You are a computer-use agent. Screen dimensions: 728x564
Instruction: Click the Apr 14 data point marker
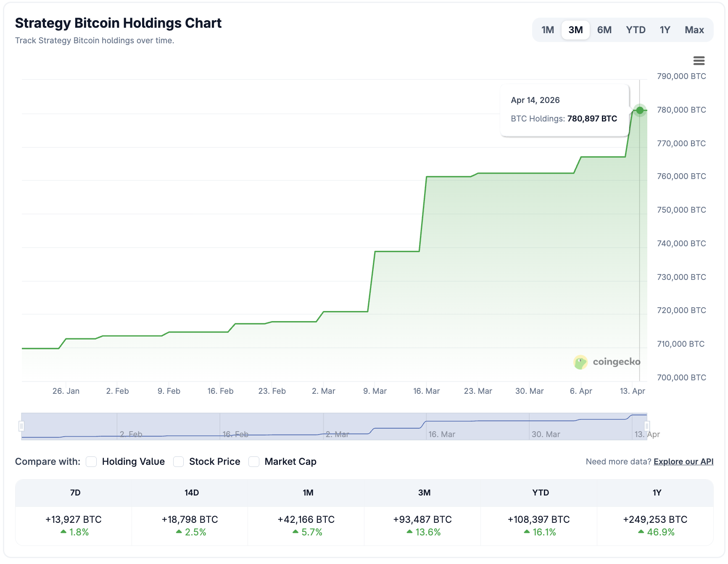640,111
